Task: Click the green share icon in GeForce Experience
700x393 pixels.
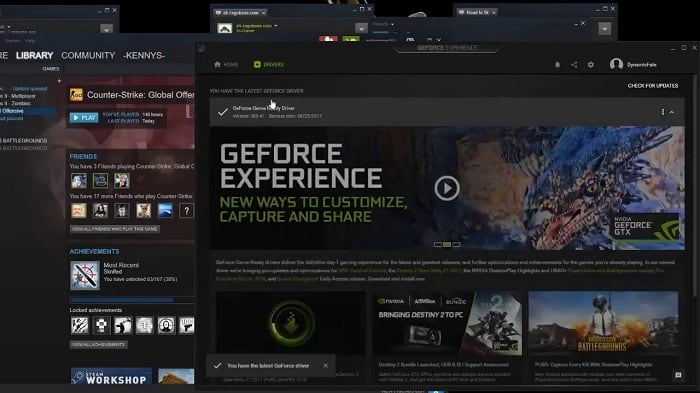Action: click(574, 65)
